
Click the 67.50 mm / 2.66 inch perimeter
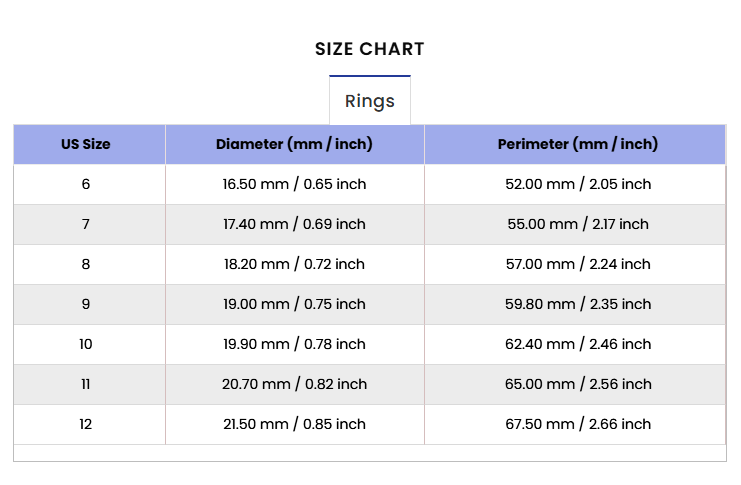(x=578, y=424)
